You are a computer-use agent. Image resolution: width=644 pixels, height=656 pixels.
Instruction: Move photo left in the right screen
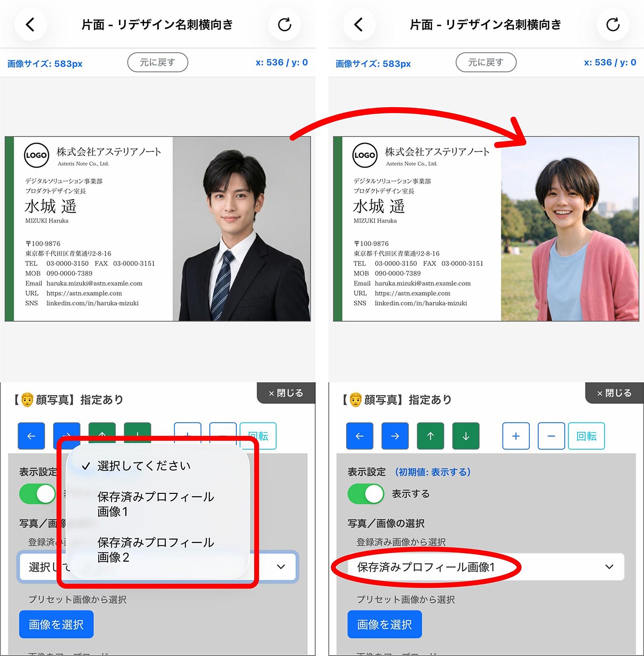360,436
